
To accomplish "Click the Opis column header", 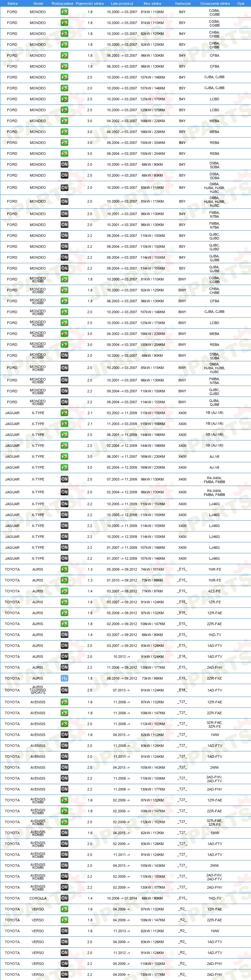I will point(241,4).
